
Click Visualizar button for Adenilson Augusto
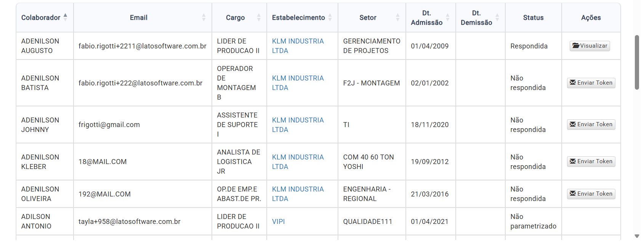pyautogui.click(x=590, y=46)
